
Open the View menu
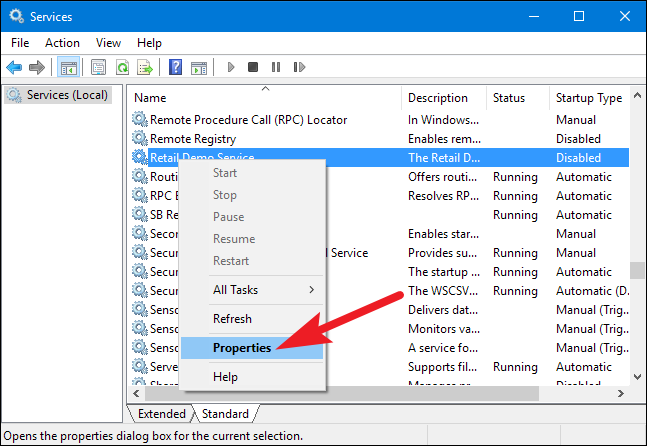point(108,43)
